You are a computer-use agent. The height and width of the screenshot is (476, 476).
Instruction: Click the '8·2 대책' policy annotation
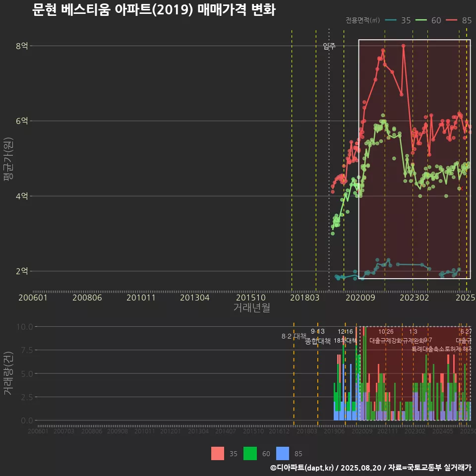(x=294, y=336)
